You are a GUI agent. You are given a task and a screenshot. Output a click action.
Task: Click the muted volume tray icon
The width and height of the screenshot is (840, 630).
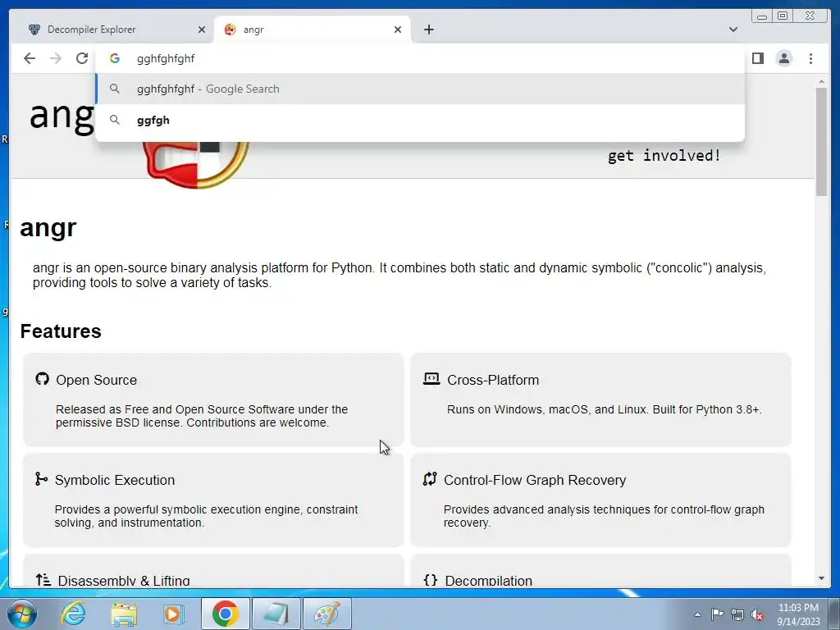757,614
